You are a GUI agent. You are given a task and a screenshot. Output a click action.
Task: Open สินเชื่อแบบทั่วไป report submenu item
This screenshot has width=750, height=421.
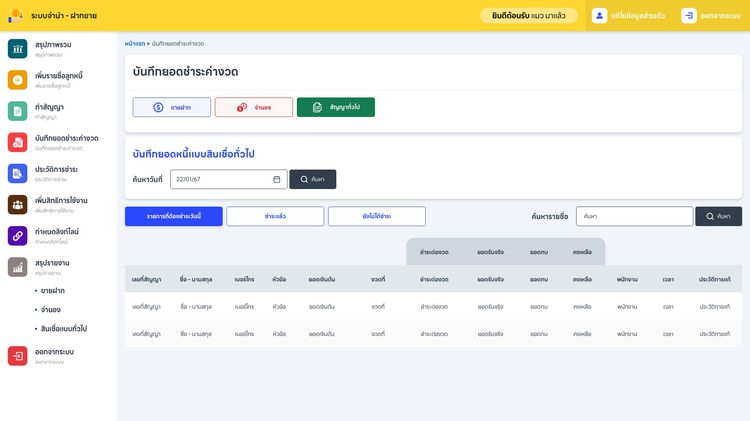pyautogui.click(x=64, y=328)
